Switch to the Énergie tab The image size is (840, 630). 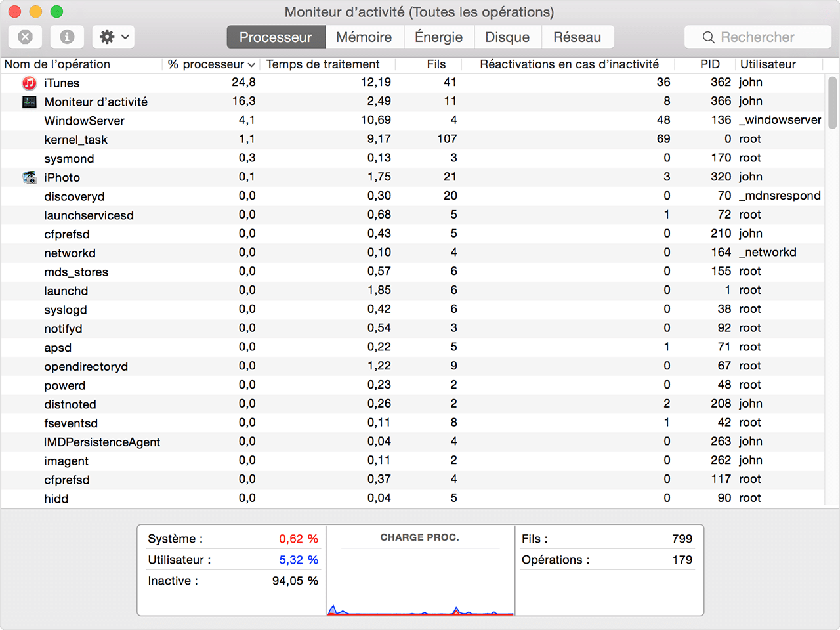pos(438,37)
